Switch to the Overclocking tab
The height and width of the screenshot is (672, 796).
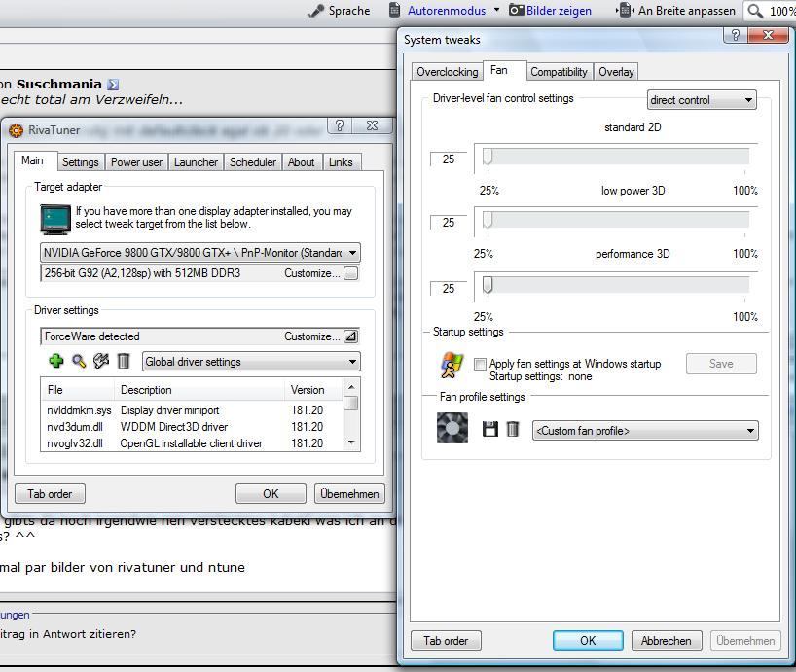[x=447, y=72]
